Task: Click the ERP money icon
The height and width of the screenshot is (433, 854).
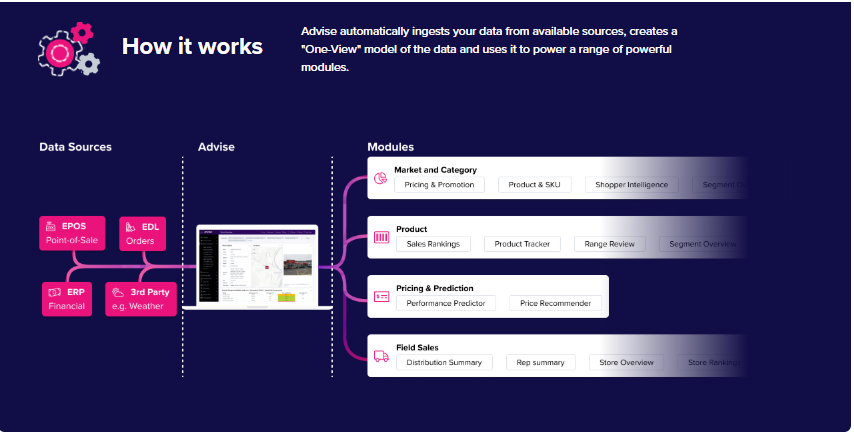Action: click(x=54, y=292)
